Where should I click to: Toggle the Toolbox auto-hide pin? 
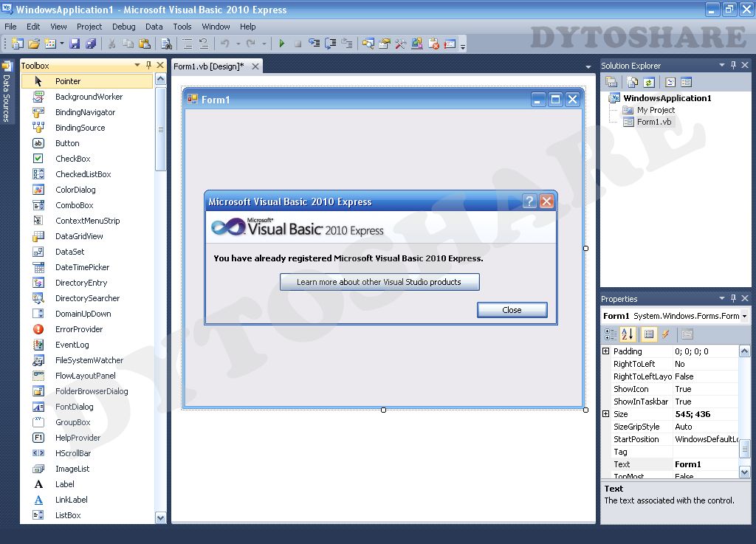[148, 65]
